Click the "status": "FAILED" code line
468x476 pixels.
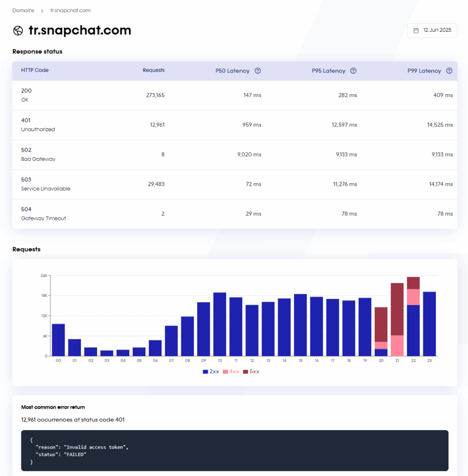click(61, 455)
